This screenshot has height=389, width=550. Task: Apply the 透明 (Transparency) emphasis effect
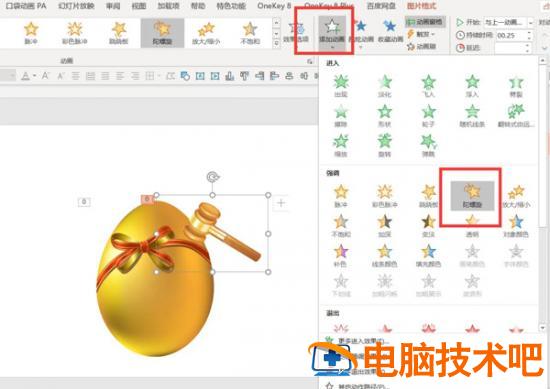click(x=472, y=227)
